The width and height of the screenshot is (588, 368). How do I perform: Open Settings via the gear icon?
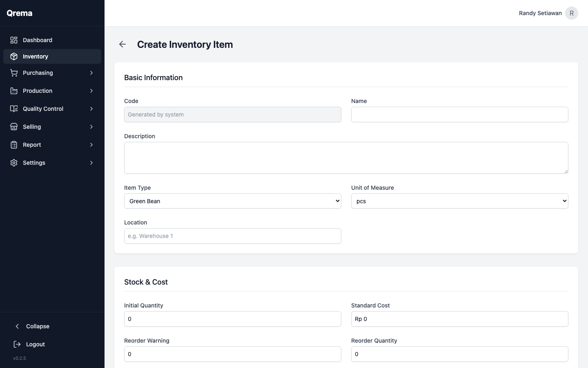pyautogui.click(x=13, y=163)
